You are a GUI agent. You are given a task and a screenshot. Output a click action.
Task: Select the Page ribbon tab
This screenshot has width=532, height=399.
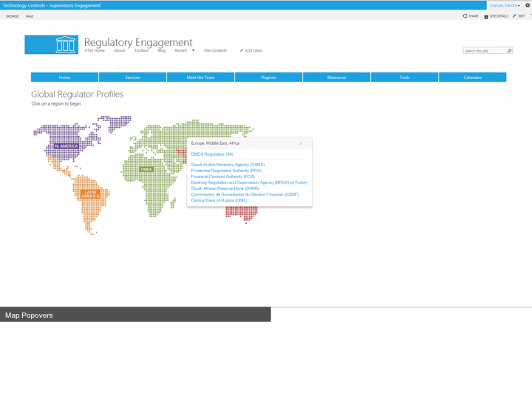30,16
